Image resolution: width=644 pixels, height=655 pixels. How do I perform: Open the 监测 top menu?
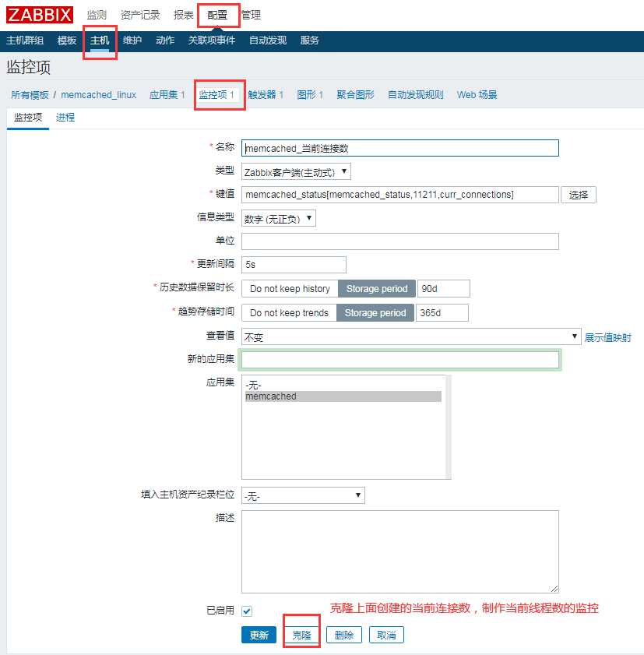click(97, 15)
